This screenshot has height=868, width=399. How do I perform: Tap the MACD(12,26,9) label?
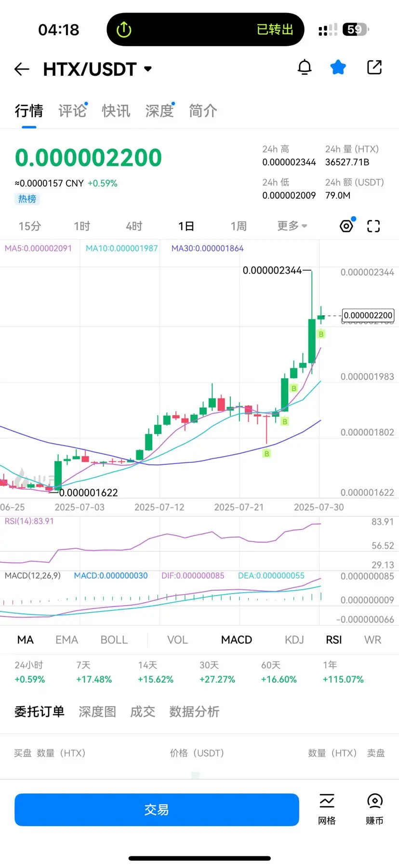[x=33, y=576]
